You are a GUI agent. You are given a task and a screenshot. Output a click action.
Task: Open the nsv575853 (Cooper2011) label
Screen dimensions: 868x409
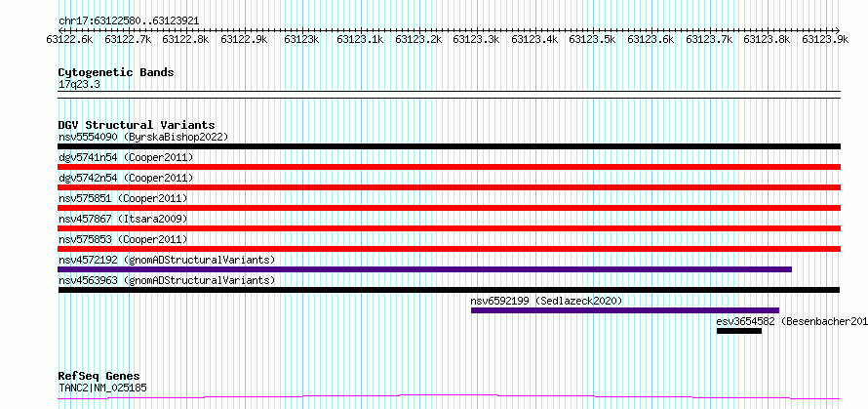coord(123,239)
